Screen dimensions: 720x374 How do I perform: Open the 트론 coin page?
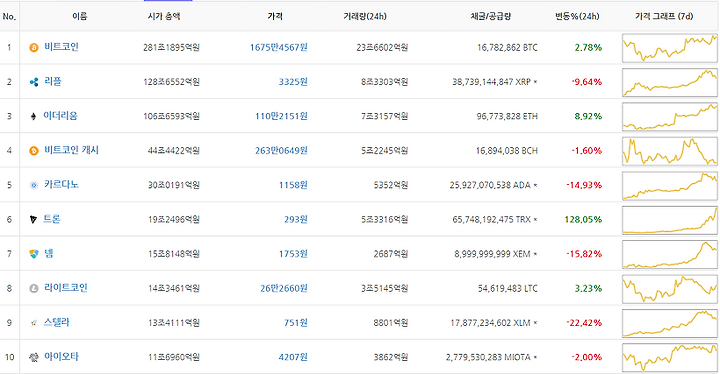coord(52,219)
